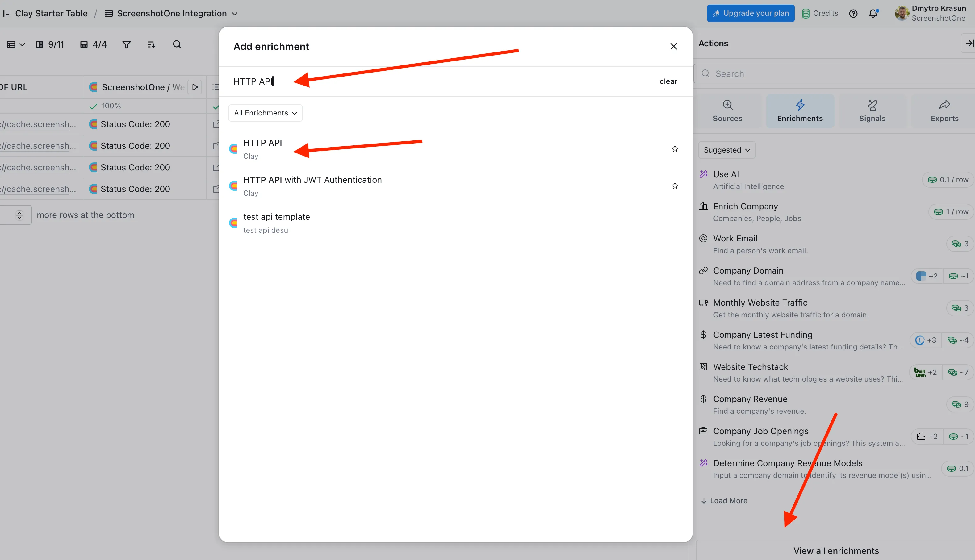This screenshot has width=975, height=560.
Task: Collapse the Actions panel with the arrow icon
Action: click(969, 43)
